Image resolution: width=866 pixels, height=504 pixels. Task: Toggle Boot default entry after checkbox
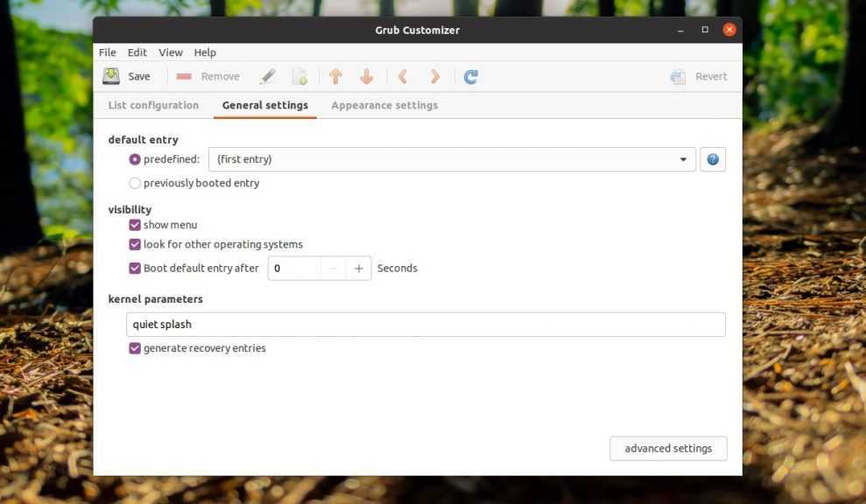[135, 268]
